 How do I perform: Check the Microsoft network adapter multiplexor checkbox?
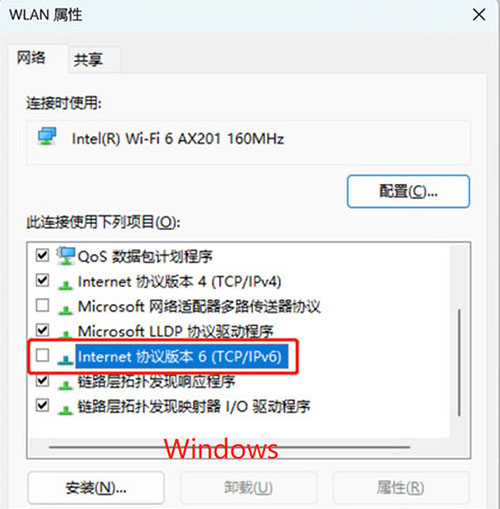(x=42, y=305)
